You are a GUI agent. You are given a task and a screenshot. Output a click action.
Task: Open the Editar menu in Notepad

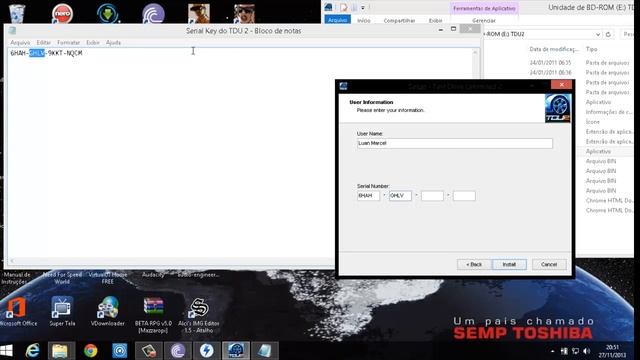44,42
